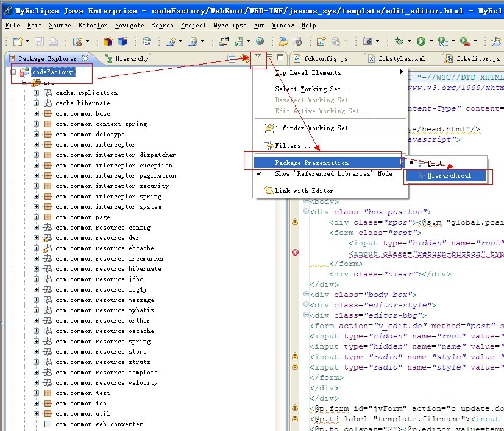504x431 pixels.
Task: Click the New file wizard icon
Action: click(x=17, y=41)
